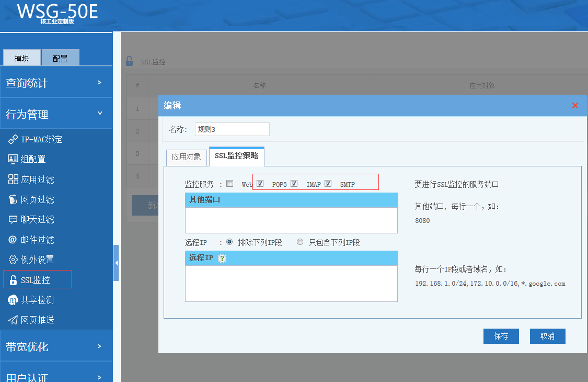Expand the 带宽优化 menu section
Image resolution: width=588 pixels, height=382 pixels.
pos(56,346)
